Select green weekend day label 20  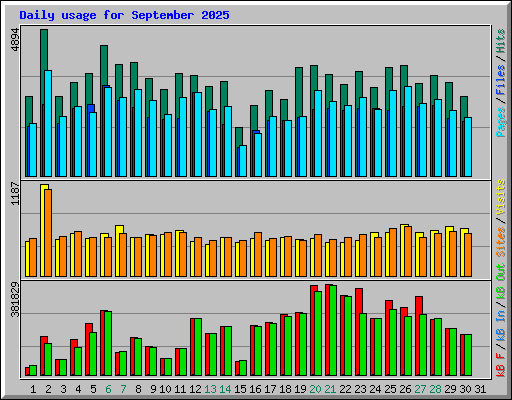click(x=315, y=389)
